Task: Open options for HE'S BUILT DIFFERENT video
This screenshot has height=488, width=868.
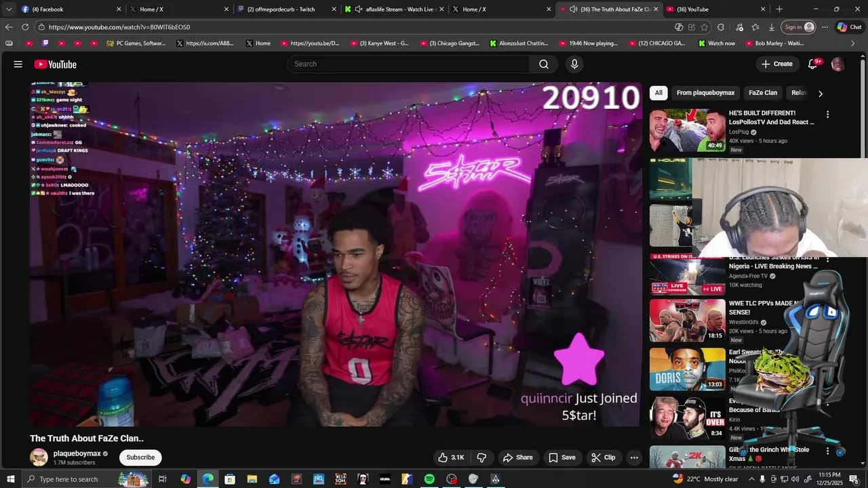Action: (x=827, y=115)
